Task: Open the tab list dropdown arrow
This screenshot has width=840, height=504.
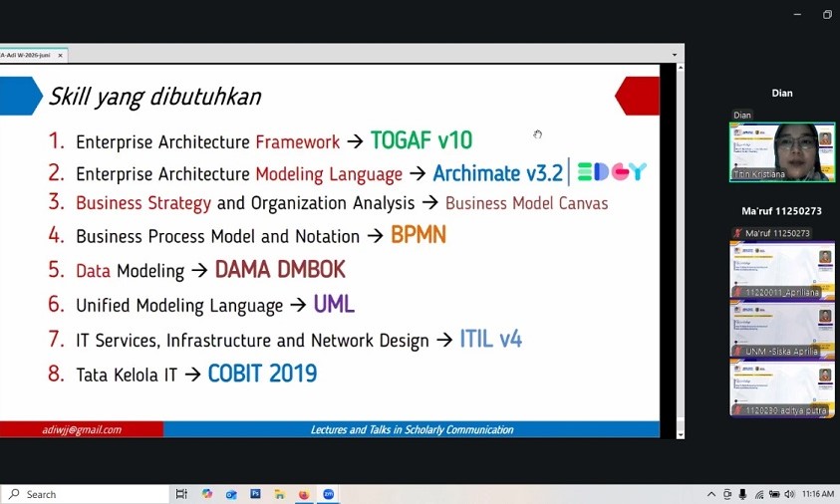Action: [675, 55]
